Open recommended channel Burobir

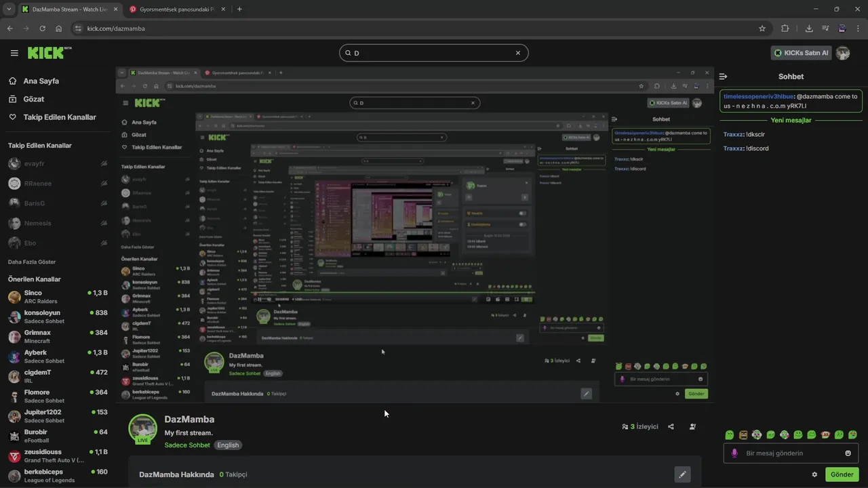pos(58,436)
